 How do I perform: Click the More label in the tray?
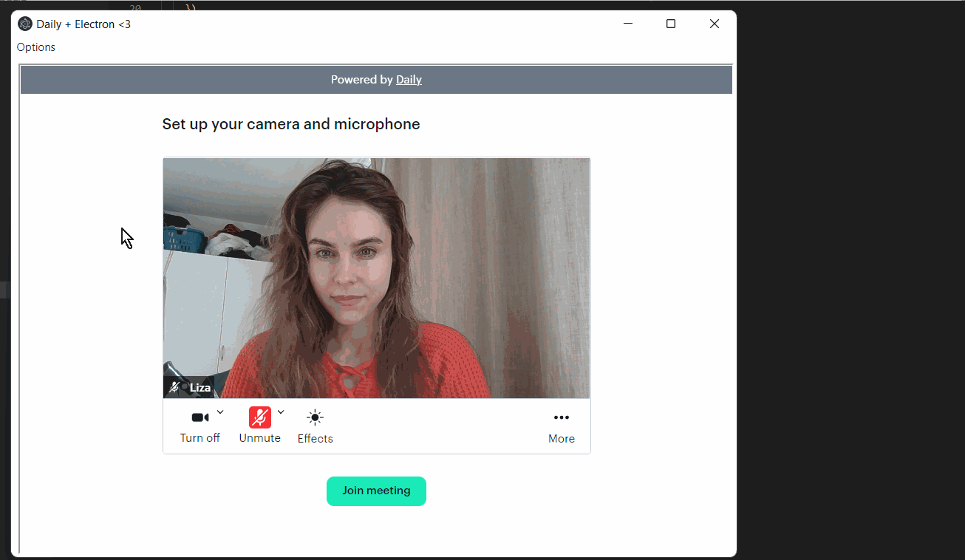click(561, 438)
